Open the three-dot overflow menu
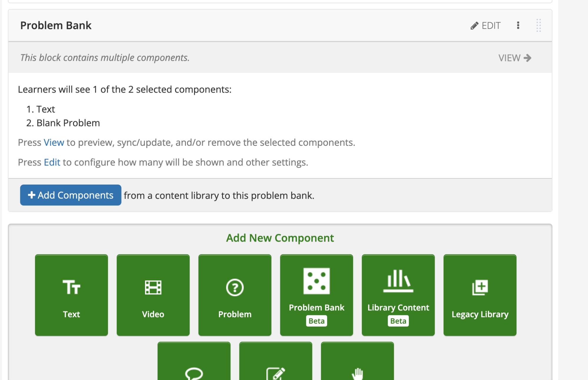This screenshot has width=588, height=380. (518, 26)
